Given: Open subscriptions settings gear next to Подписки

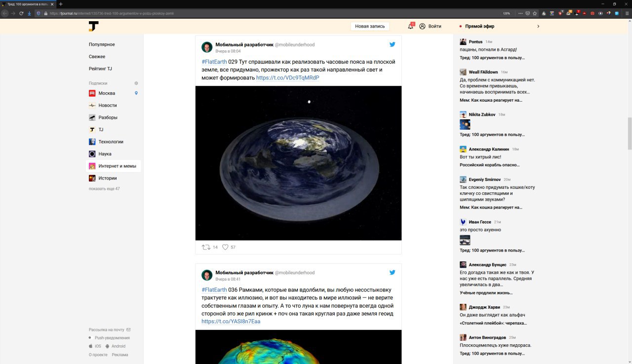Looking at the screenshot, I should point(136,83).
